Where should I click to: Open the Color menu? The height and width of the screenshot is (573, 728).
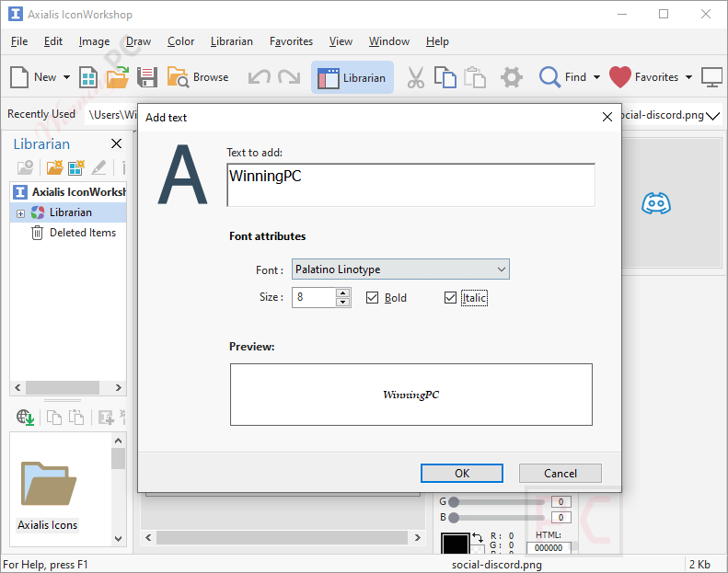click(x=180, y=41)
